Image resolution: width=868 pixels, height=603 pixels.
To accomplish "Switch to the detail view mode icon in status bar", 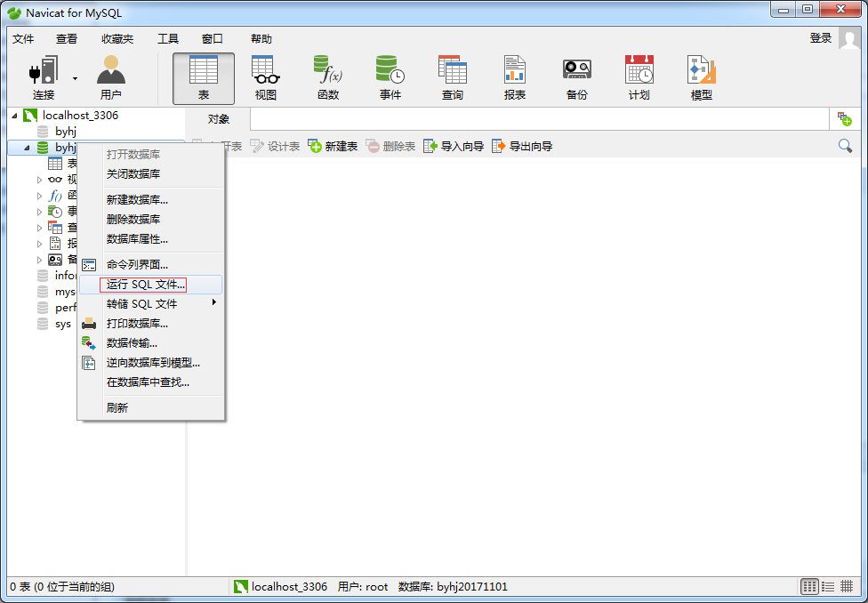I will [847, 586].
